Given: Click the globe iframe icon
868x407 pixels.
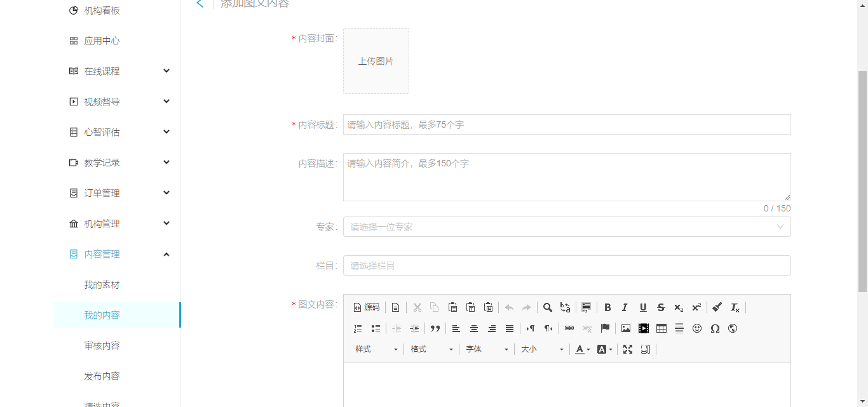Looking at the screenshot, I should click(x=733, y=328).
